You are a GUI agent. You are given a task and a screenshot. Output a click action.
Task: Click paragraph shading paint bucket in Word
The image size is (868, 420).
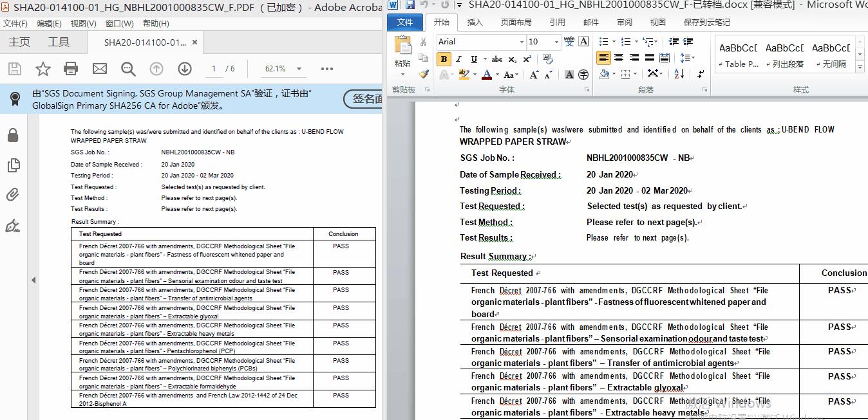pos(604,74)
